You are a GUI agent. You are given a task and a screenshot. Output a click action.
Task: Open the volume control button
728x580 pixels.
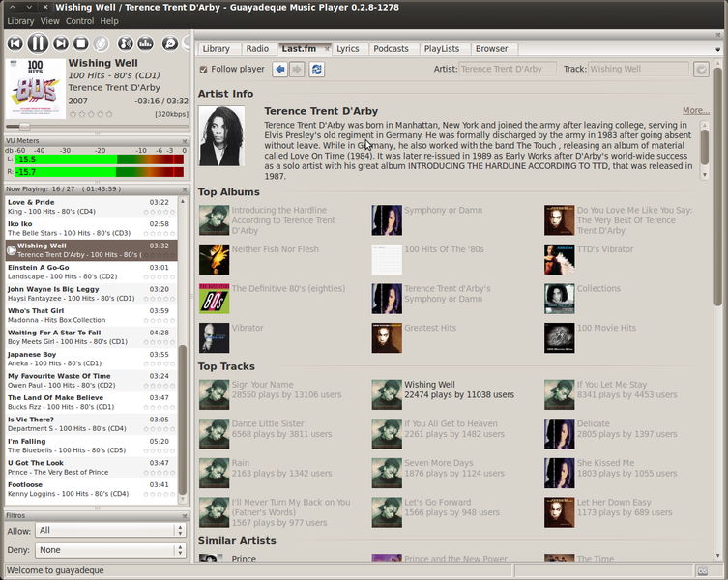click(126, 43)
